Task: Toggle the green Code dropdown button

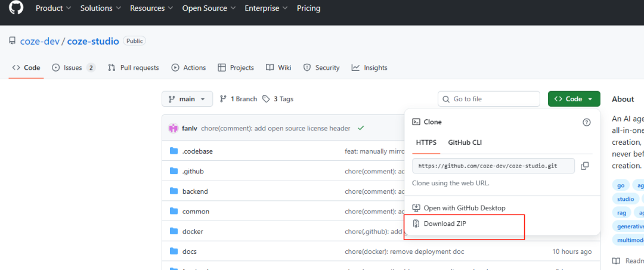Action: 574,99
